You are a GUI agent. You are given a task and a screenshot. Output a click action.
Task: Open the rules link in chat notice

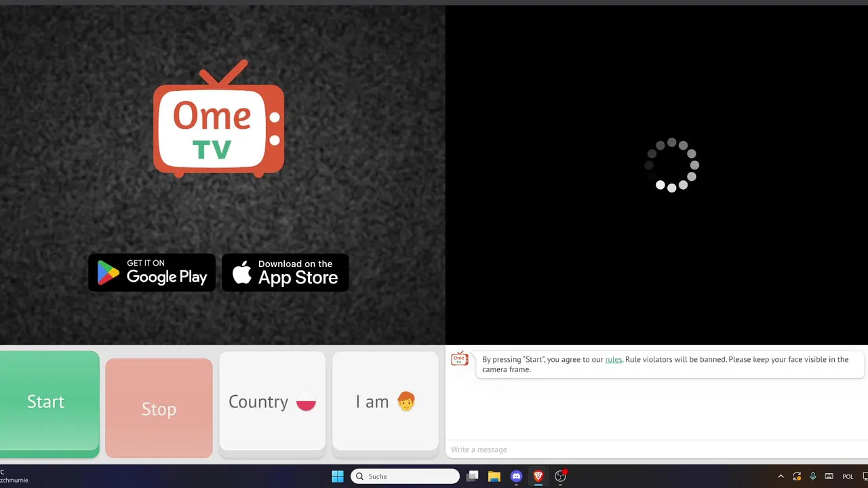(x=613, y=359)
